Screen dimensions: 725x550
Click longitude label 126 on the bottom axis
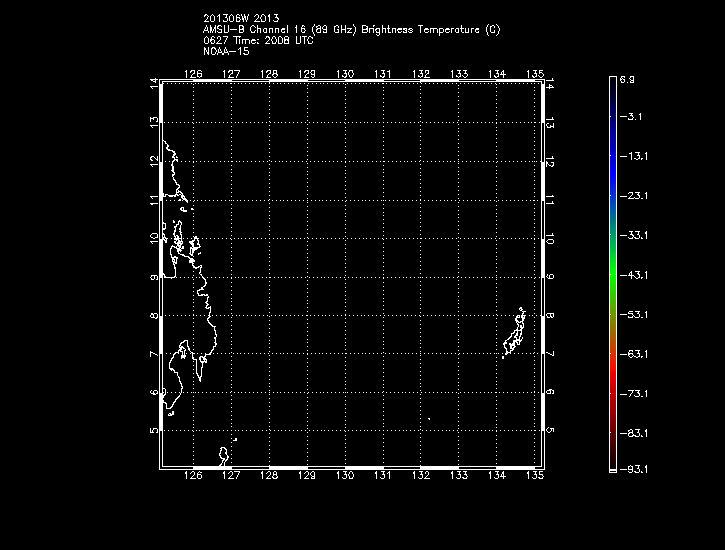point(194,478)
